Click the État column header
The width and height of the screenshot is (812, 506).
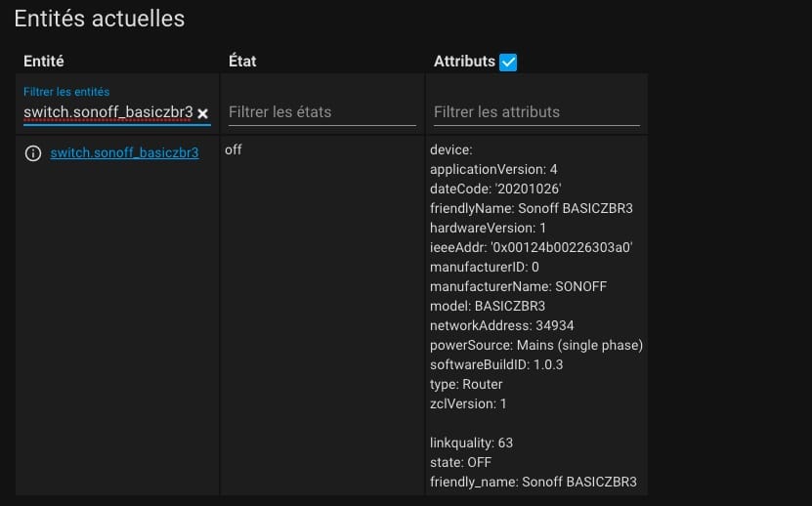click(x=242, y=62)
